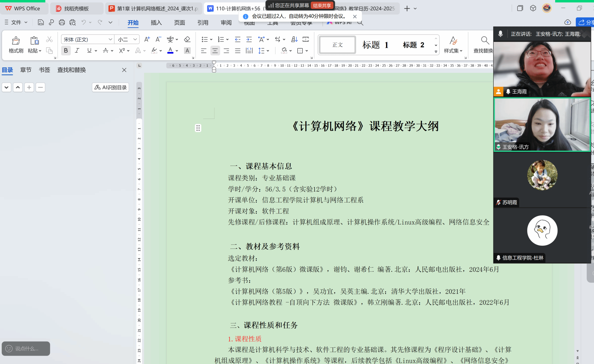Expand the styles gallery arrow
Image resolution: width=594 pixels, height=364 pixels.
click(x=436, y=52)
